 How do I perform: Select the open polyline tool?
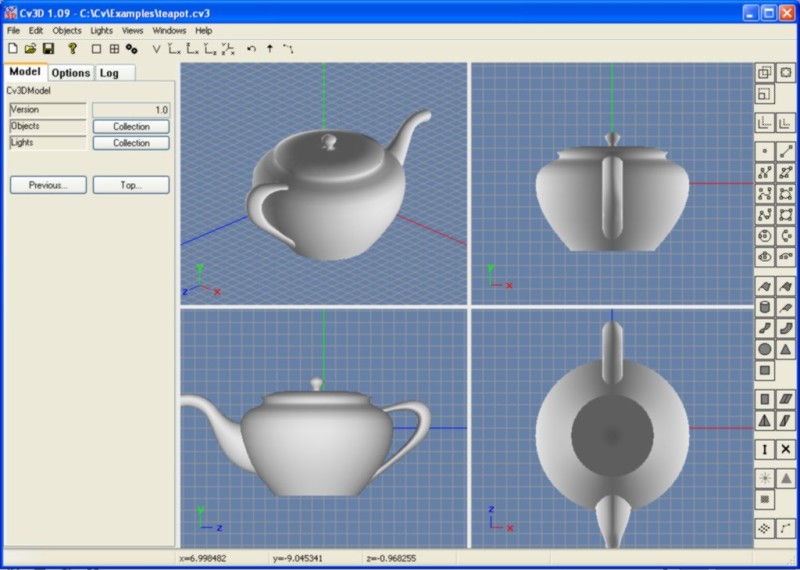(764, 172)
